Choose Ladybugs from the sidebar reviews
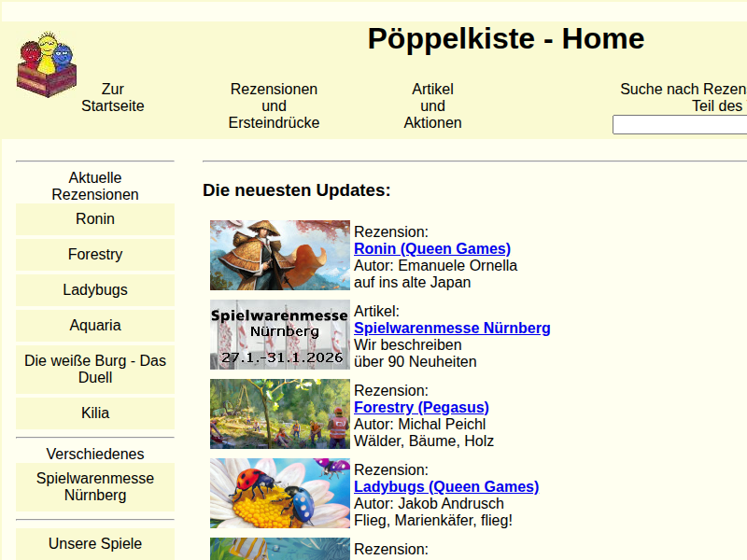The width and height of the screenshot is (747, 560). pyautogui.click(x=95, y=290)
